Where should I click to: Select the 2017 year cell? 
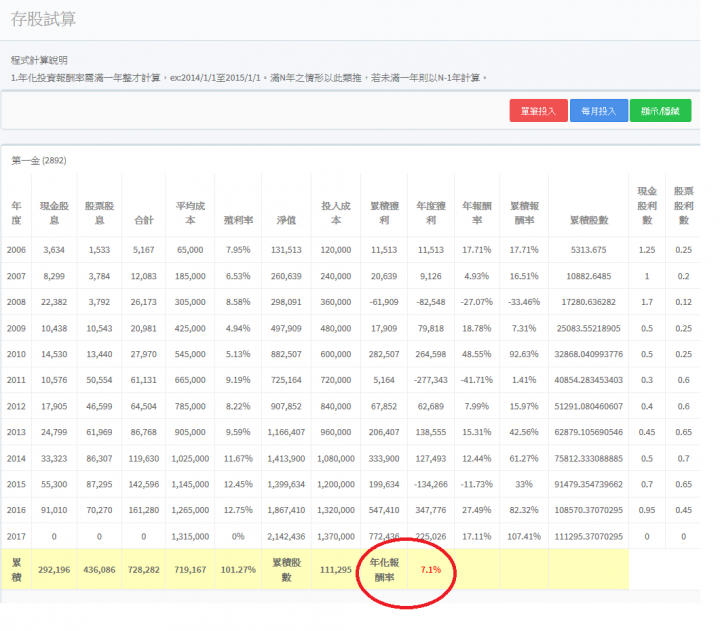16,536
